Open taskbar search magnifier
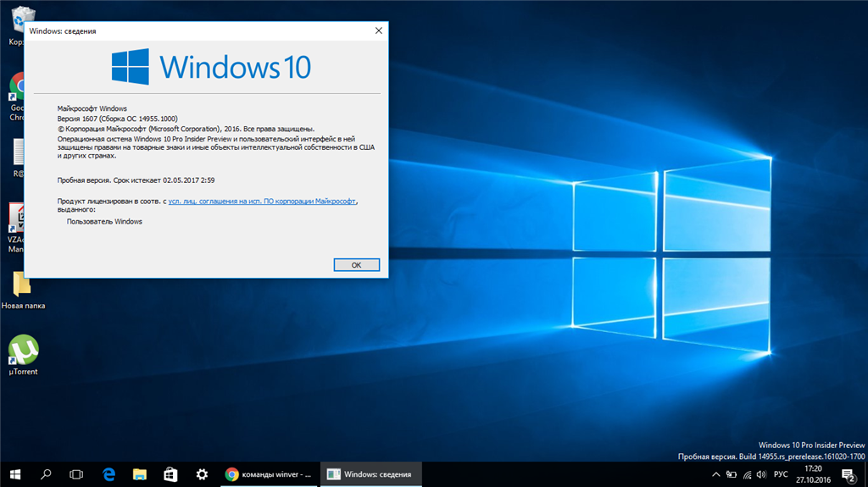The height and width of the screenshot is (487, 868). click(x=46, y=474)
